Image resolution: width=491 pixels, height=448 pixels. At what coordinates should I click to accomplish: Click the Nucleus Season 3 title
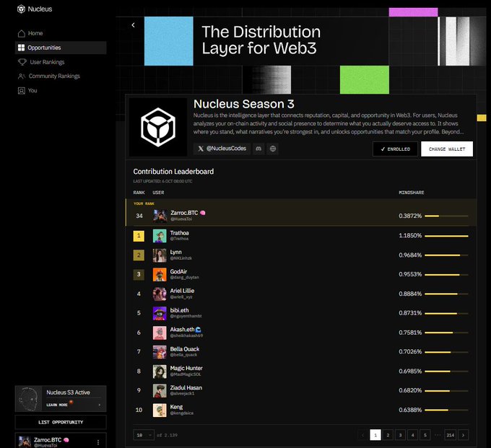pyautogui.click(x=244, y=104)
